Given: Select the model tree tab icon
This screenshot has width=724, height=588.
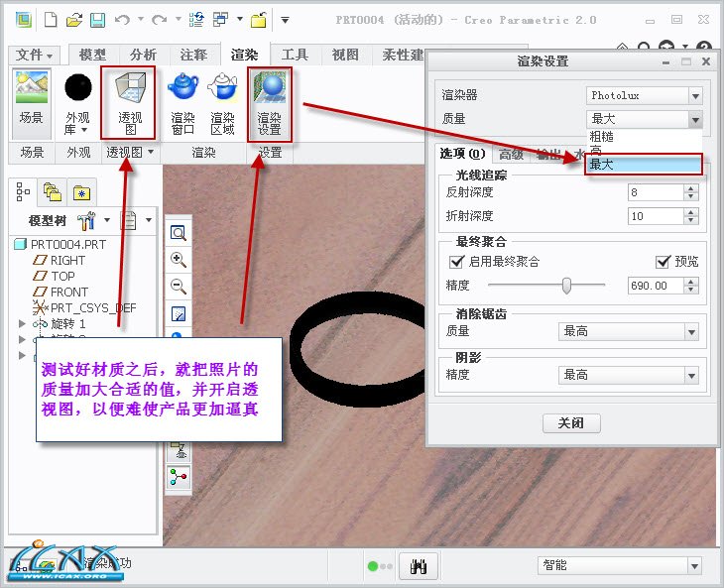Looking at the screenshot, I should point(23,191).
